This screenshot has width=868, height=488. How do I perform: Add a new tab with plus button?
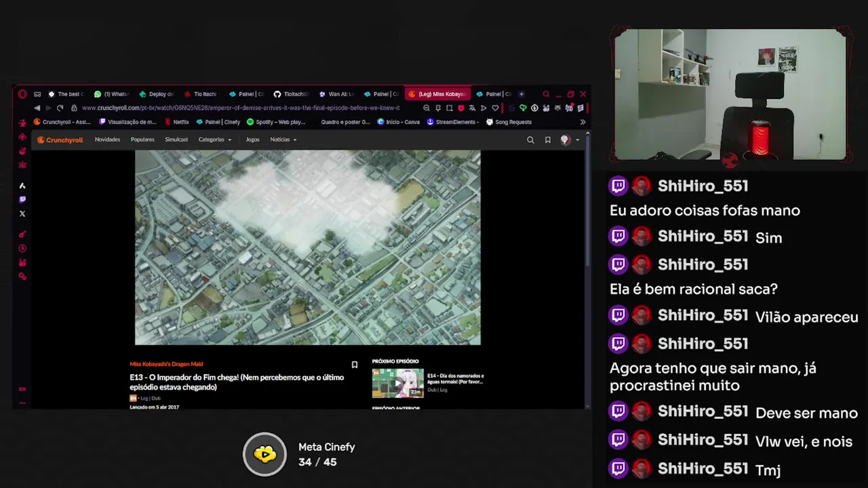(x=521, y=94)
